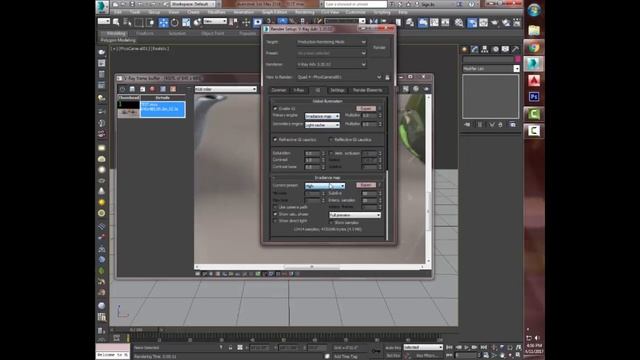
Task: Toggle the Show samples checkbox
Action: point(331,223)
